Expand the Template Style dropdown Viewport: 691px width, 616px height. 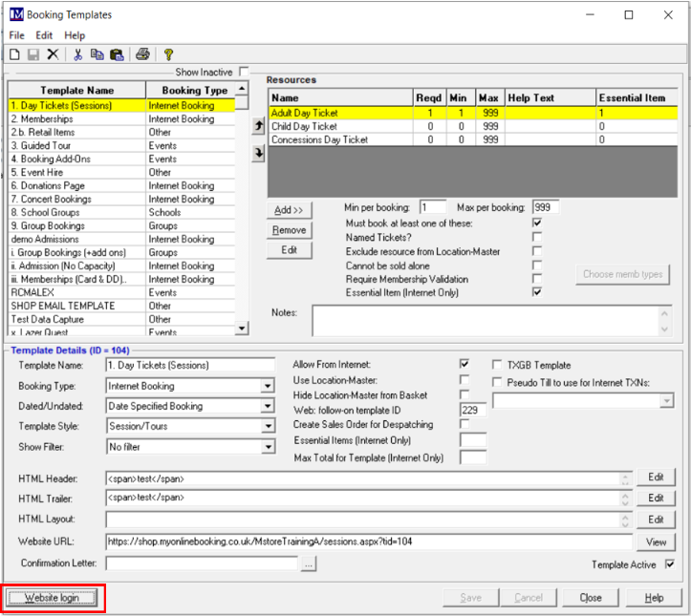tap(268, 426)
